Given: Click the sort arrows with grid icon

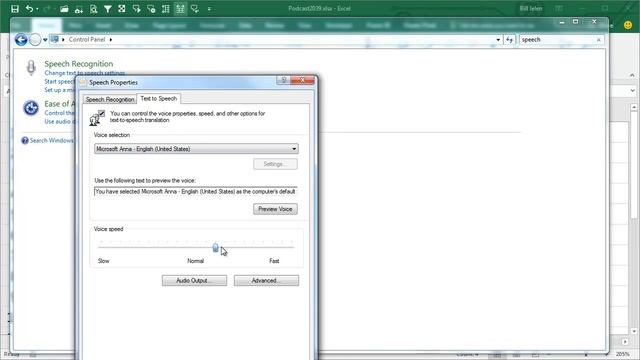Looking at the screenshot, I should pos(166,9).
